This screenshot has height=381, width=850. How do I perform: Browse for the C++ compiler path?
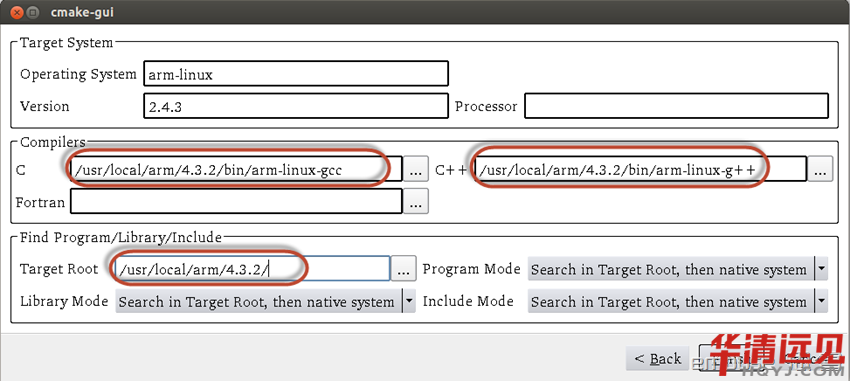point(820,171)
